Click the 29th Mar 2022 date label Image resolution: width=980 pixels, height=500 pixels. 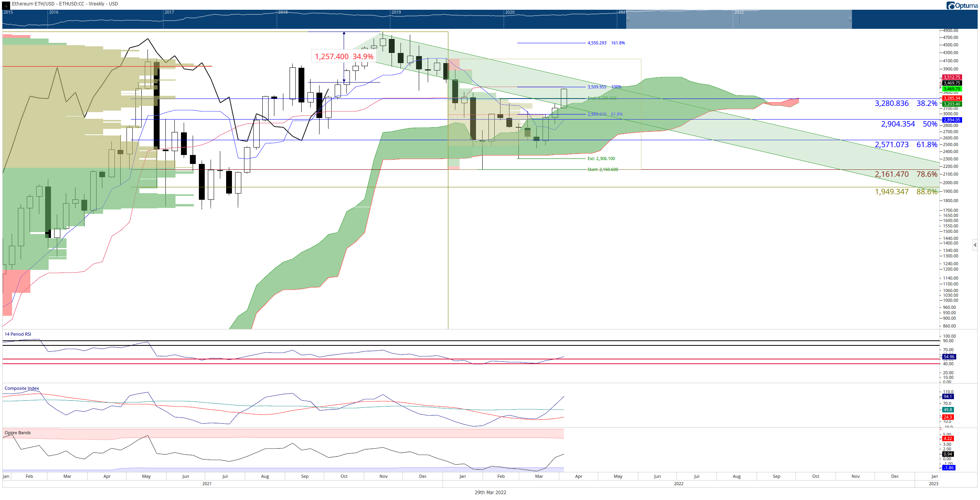(490, 492)
